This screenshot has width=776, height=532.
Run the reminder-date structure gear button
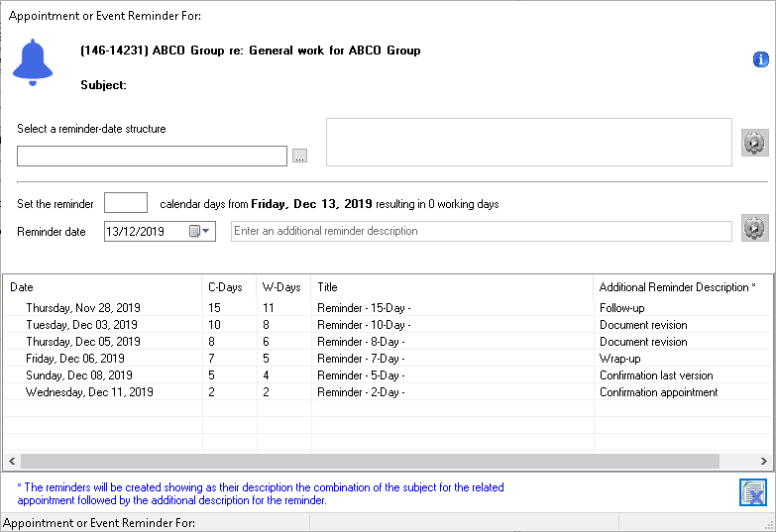[755, 143]
